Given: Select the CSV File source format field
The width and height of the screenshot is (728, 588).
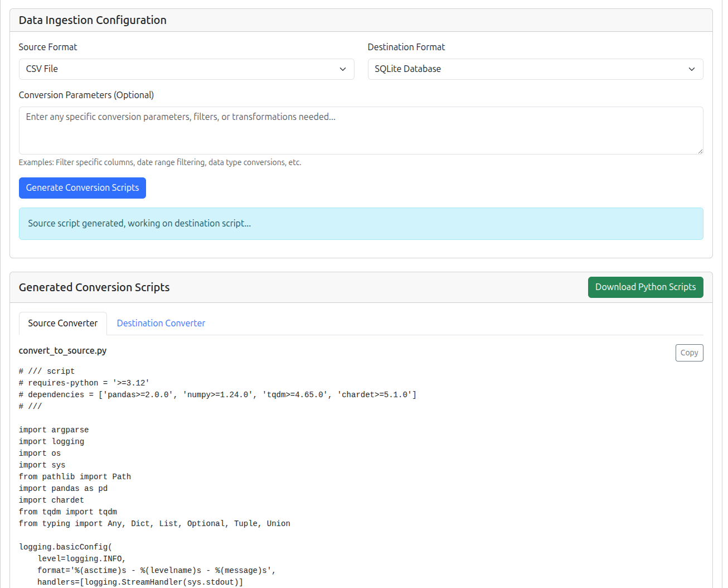Looking at the screenshot, I should pos(186,69).
